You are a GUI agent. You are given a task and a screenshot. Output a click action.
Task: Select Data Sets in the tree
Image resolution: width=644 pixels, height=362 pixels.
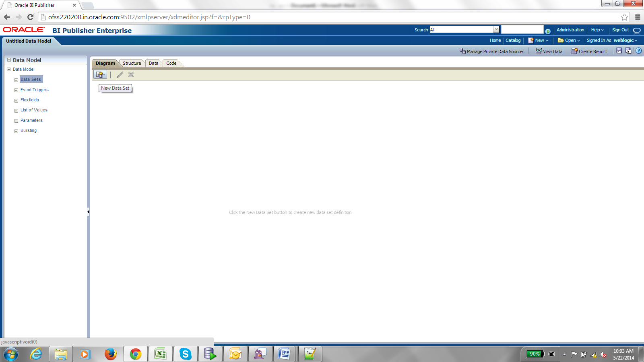click(x=31, y=79)
